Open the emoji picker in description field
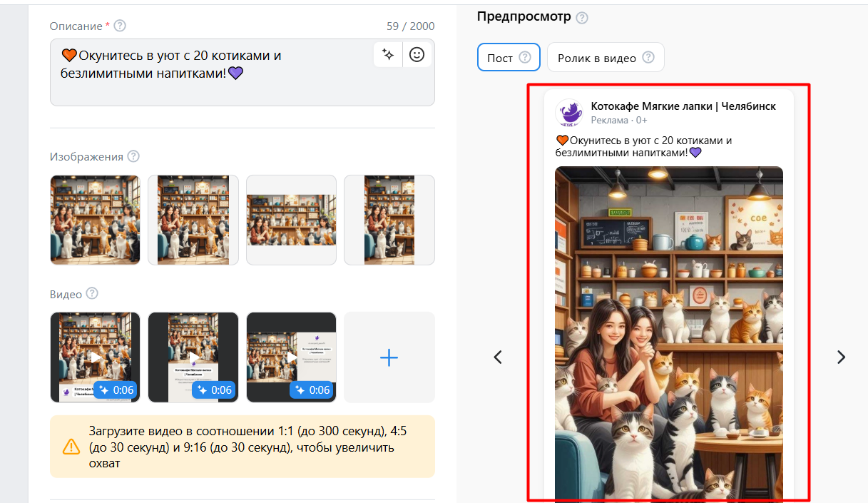The image size is (868, 503). (417, 55)
